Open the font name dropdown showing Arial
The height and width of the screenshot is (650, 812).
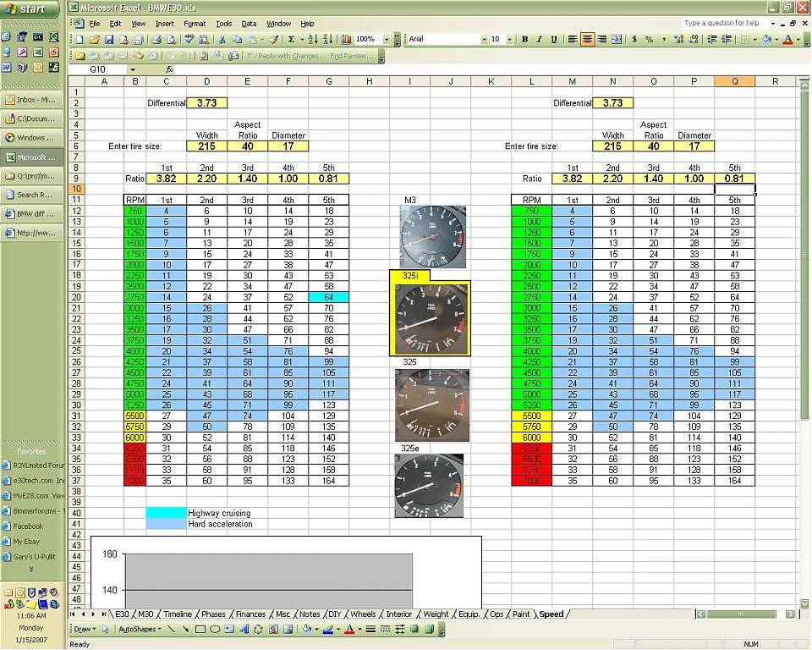click(484, 39)
